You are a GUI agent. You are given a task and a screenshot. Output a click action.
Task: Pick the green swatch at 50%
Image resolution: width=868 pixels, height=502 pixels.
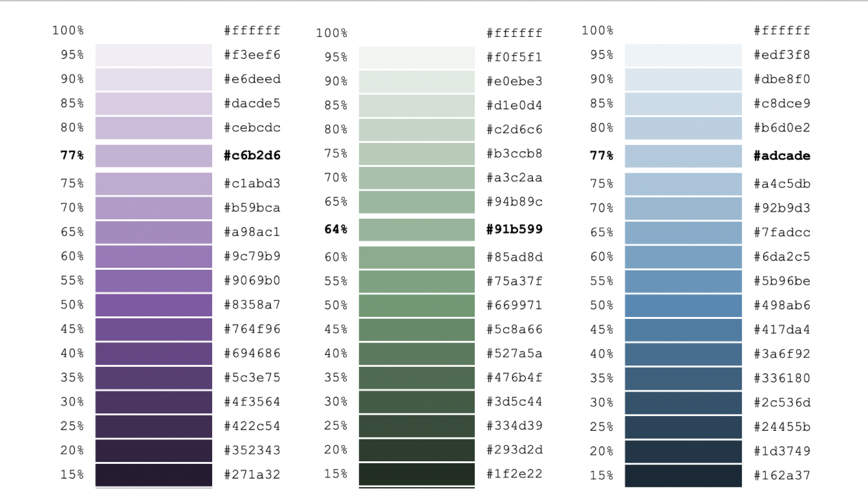[x=417, y=305]
